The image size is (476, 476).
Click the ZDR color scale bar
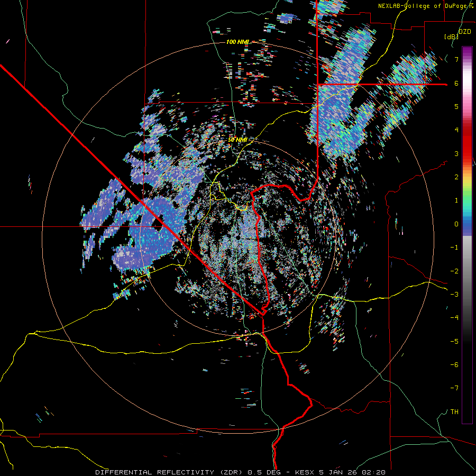pyautogui.click(x=467, y=235)
